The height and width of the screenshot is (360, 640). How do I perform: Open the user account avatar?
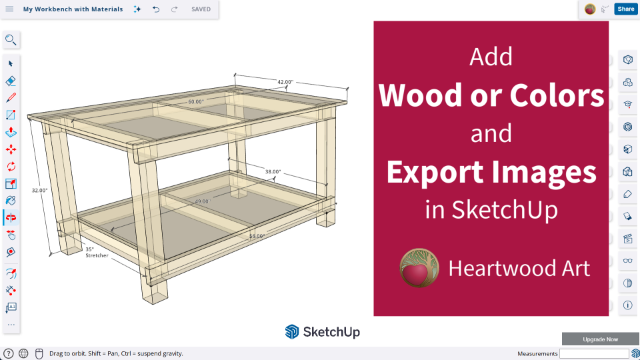point(590,9)
